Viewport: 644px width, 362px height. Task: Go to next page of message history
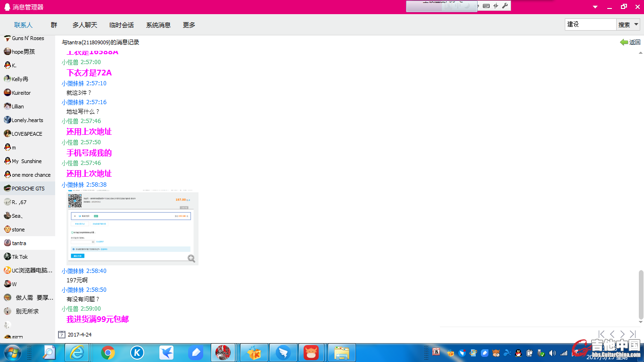(622, 334)
